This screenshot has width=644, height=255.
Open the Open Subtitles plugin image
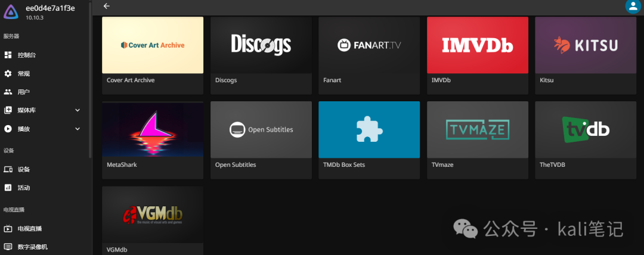tap(261, 130)
